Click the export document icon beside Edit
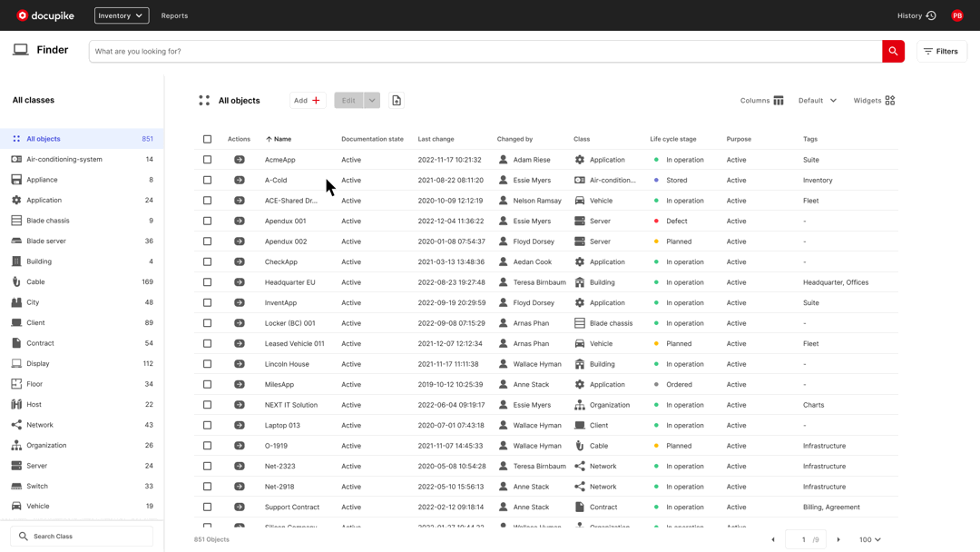The width and height of the screenshot is (980, 552). pos(397,100)
